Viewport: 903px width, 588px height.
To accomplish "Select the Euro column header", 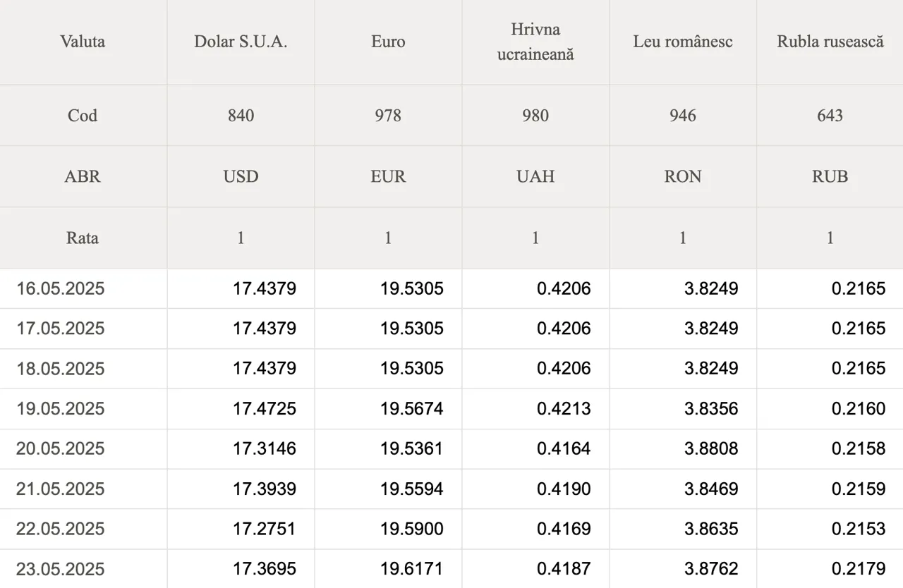I will (388, 42).
